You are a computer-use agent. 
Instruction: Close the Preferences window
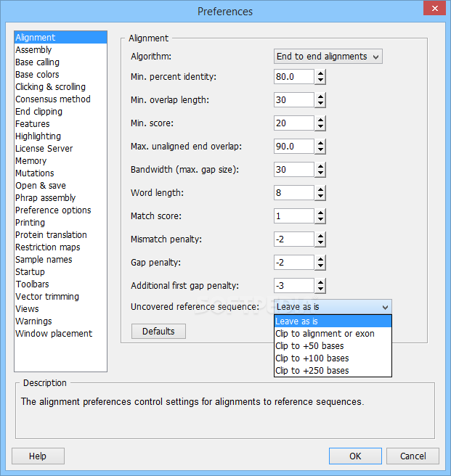click(435, 8)
